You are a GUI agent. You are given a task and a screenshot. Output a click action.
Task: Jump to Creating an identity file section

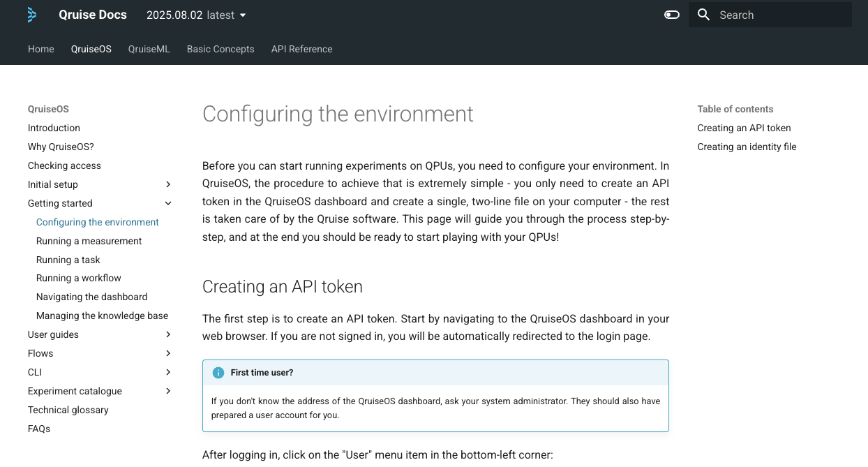(x=747, y=147)
